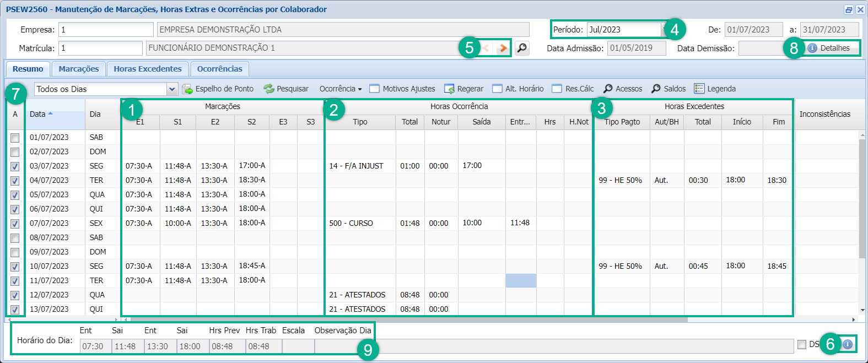Click the Pesquisar refresh icon
This screenshot has height=363, width=868.
(269, 89)
